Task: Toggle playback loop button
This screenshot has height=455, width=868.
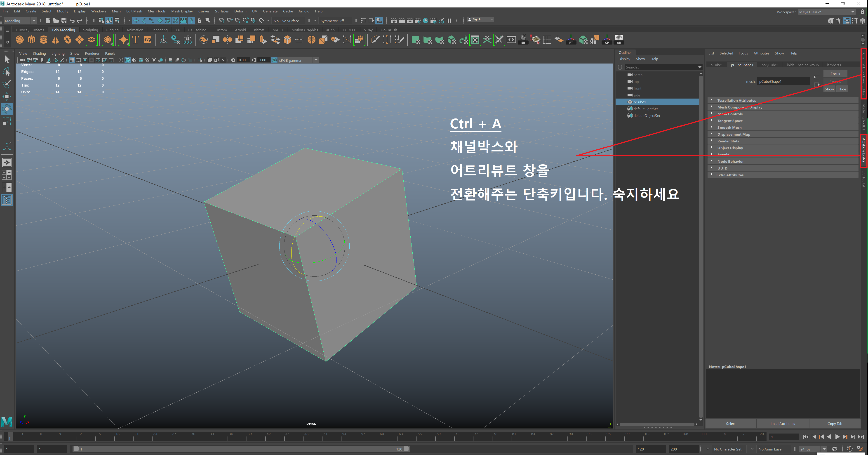Action: click(834, 449)
